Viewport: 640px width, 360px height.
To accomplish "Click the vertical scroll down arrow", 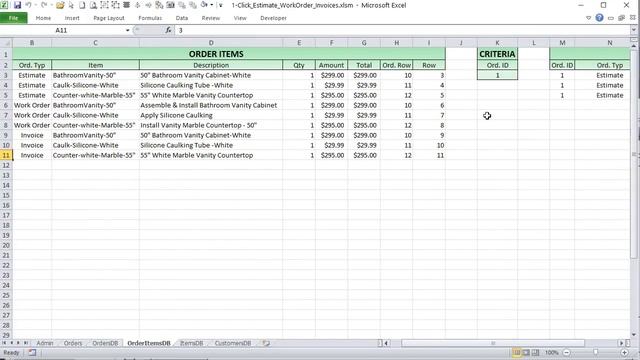I will [x=633, y=334].
